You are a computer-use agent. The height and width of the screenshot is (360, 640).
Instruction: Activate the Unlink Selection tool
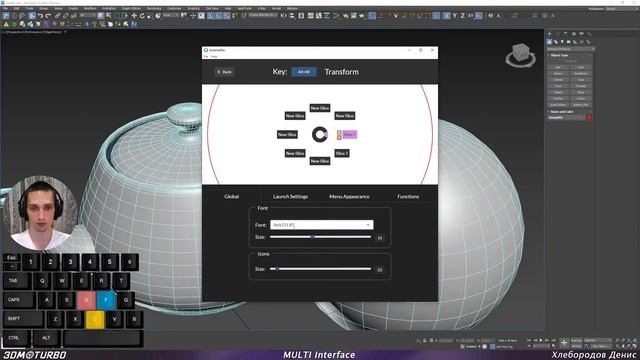(65, 16)
